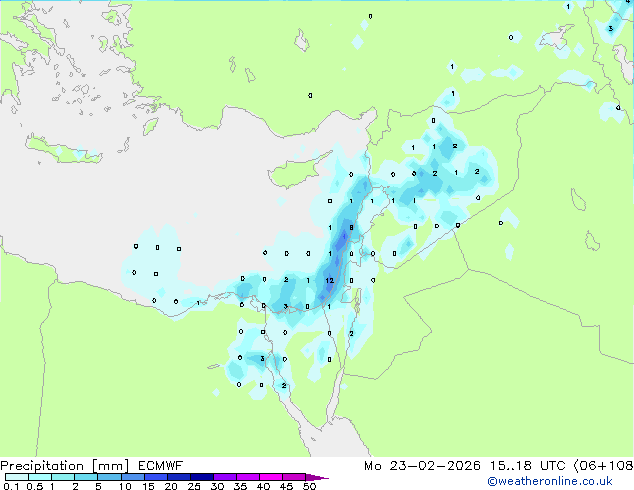Click the 1–2 mm legend color swatch
Screen dimensions: 634x490
[63, 477]
